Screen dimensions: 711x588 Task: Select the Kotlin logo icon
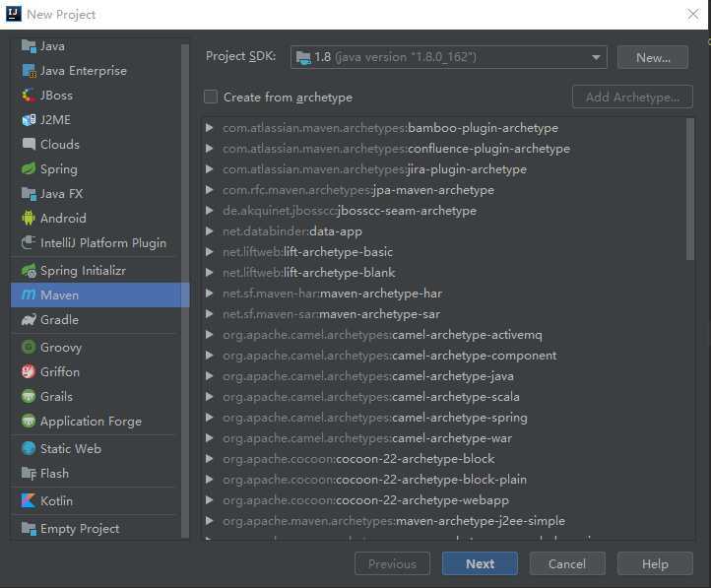click(29, 500)
